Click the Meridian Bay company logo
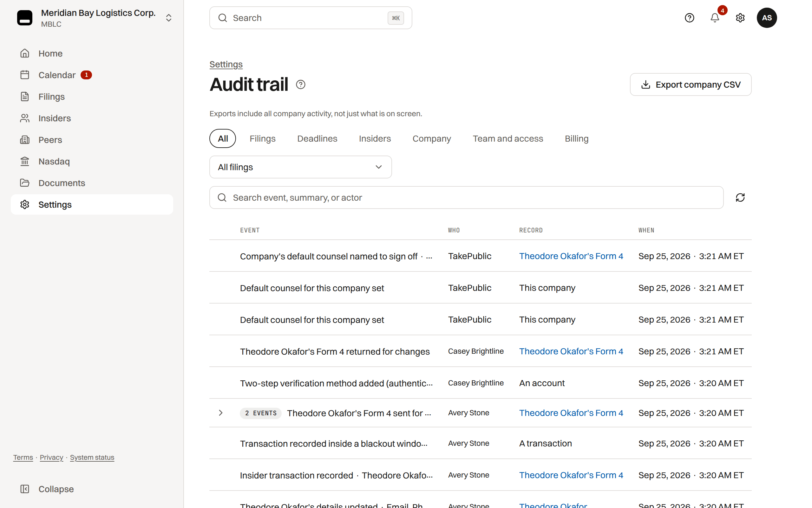The image size is (812, 508). [x=25, y=18]
